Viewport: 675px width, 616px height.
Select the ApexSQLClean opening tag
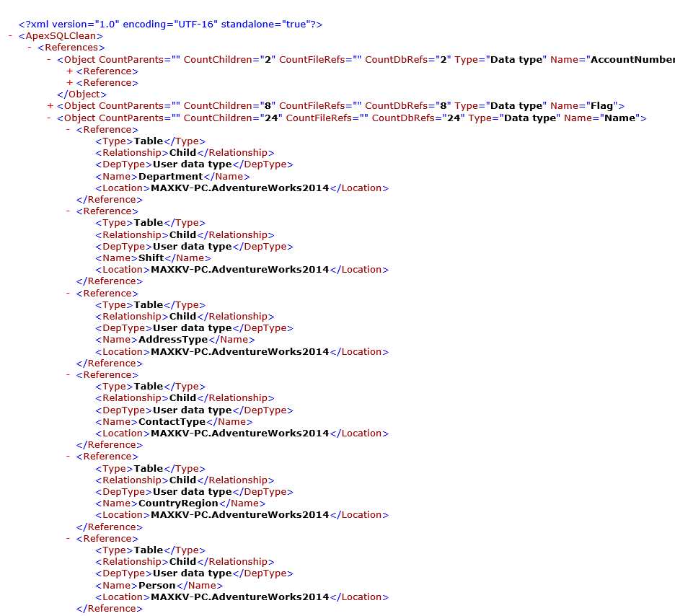coord(61,36)
